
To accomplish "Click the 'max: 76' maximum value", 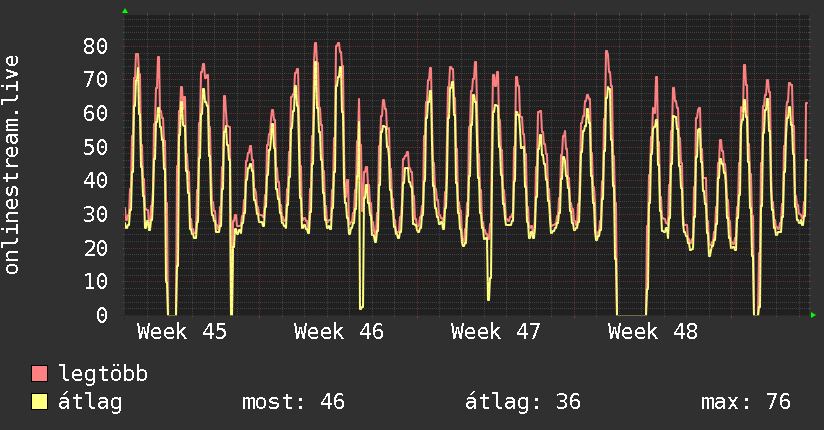I will tap(746, 402).
